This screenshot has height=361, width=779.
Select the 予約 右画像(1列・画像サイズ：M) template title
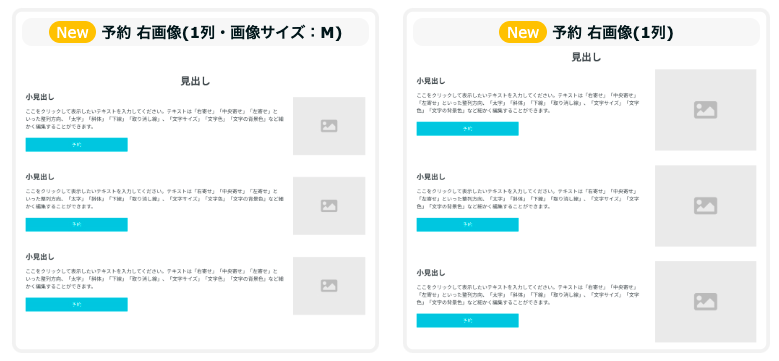(x=222, y=33)
